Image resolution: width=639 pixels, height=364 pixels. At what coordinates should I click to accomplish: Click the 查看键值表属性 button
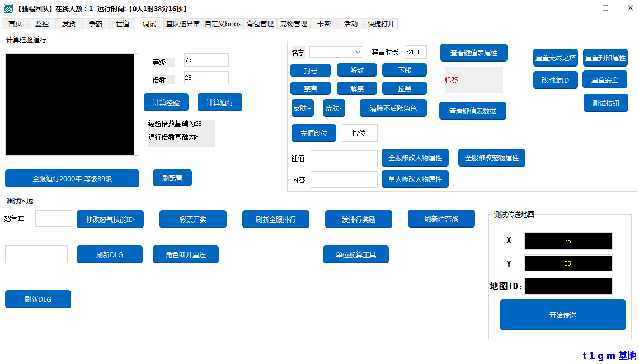473,53
